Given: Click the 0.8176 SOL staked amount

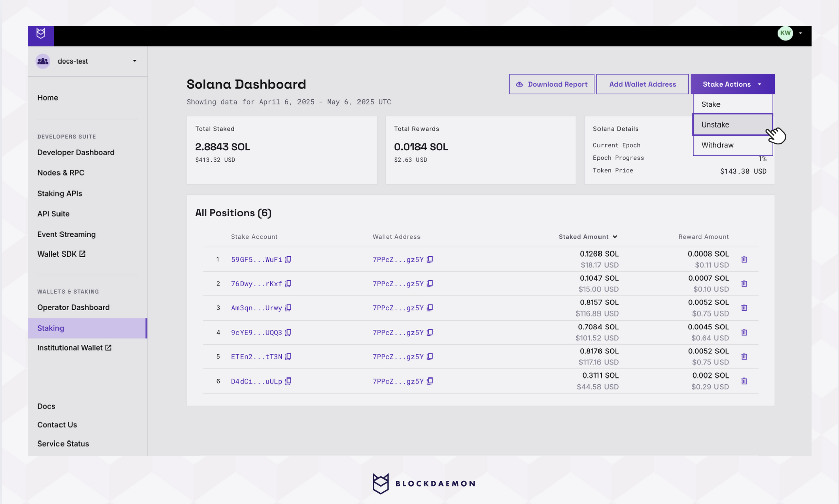Looking at the screenshot, I should pyautogui.click(x=599, y=351).
